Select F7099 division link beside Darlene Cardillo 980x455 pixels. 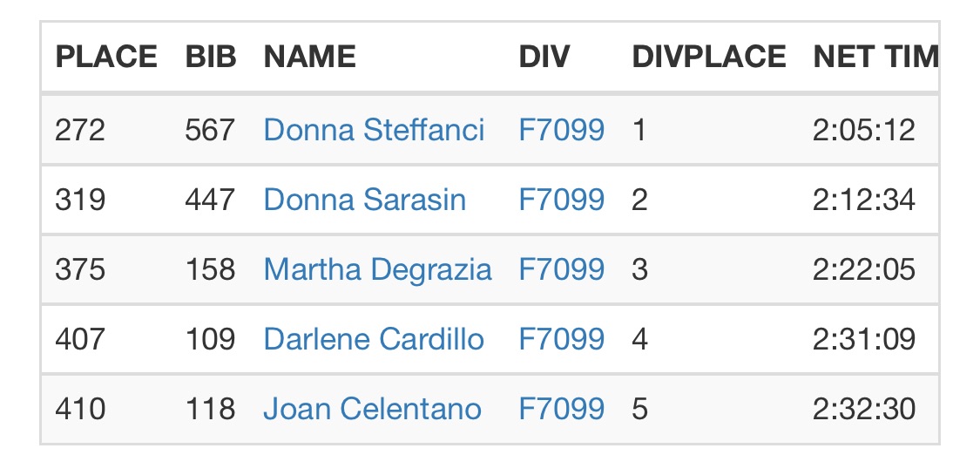(x=561, y=339)
